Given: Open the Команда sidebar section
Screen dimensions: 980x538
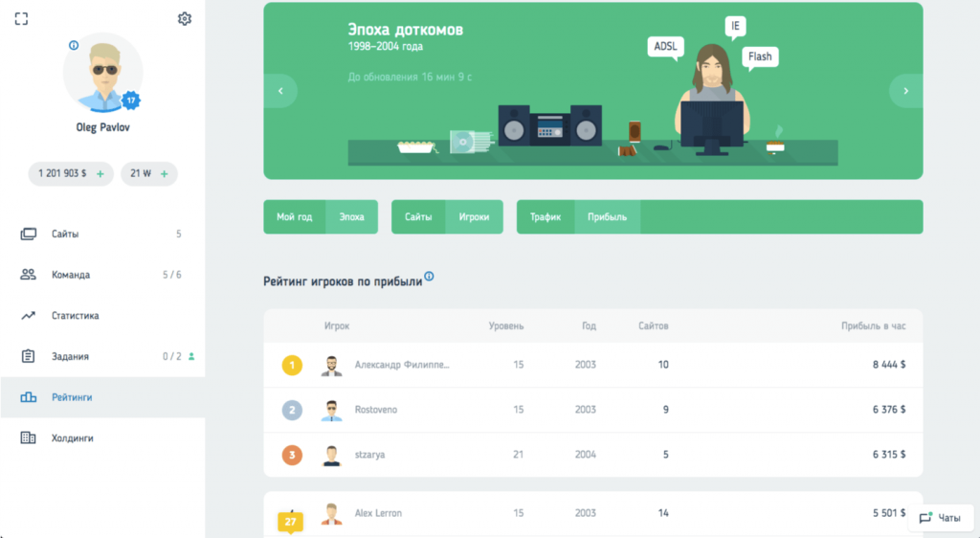Looking at the screenshot, I should 71,275.
